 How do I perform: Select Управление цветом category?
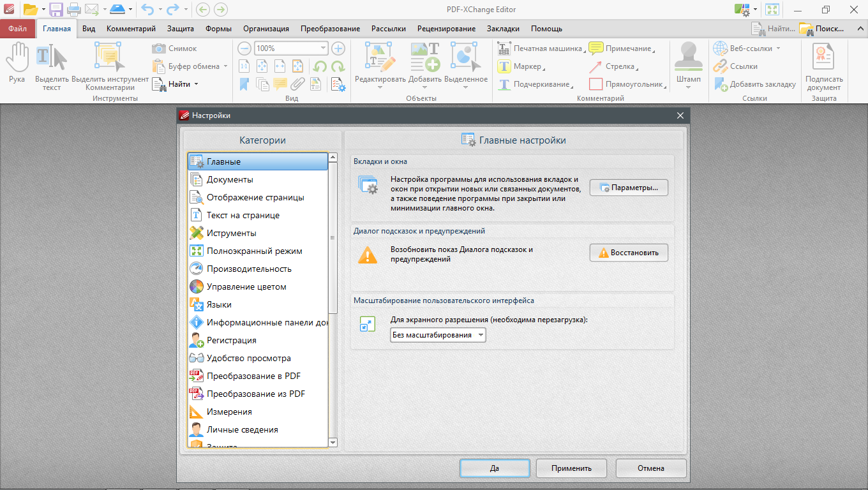(x=246, y=286)
